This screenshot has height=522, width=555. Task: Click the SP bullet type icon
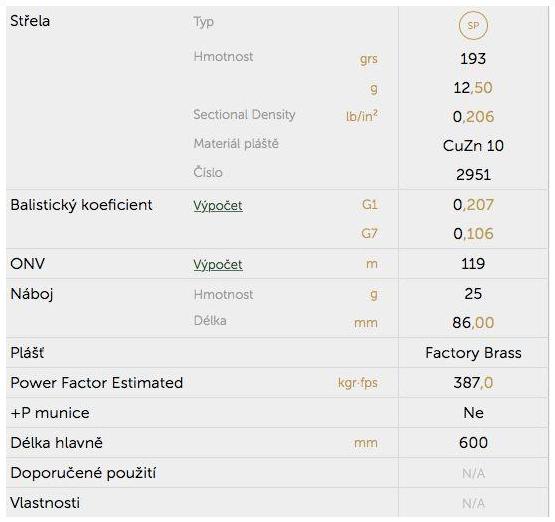[x=473, y=25]
